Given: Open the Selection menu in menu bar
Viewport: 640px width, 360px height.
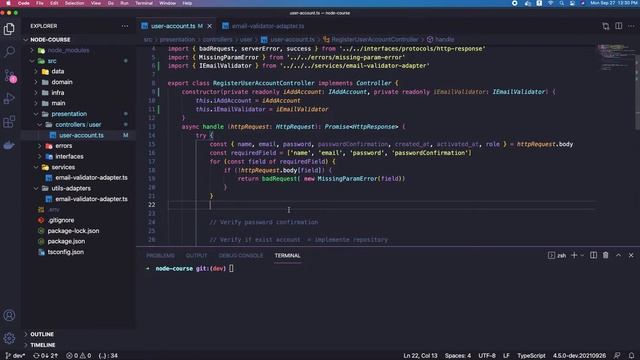Looking at the screenshot, I should (74, 3).
